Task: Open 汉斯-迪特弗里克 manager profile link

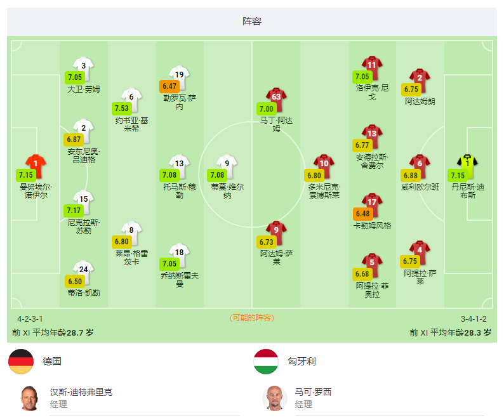Action: [81, 392]
